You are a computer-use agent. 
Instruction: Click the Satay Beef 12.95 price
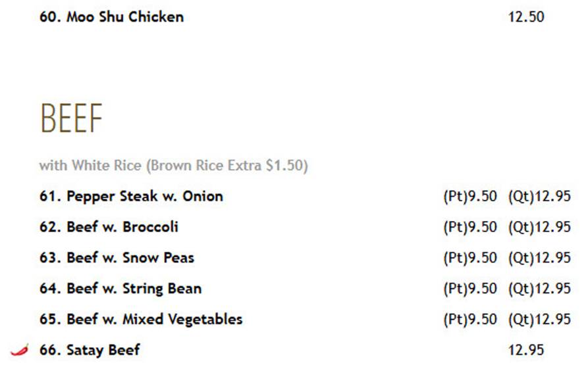pyautogui.click(x=525, y=350)
